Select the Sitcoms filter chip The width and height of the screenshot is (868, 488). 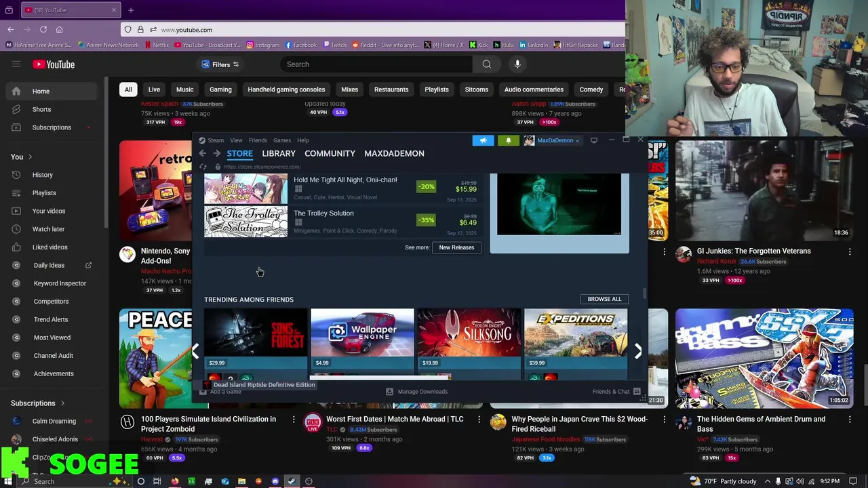tap(476, 89)
